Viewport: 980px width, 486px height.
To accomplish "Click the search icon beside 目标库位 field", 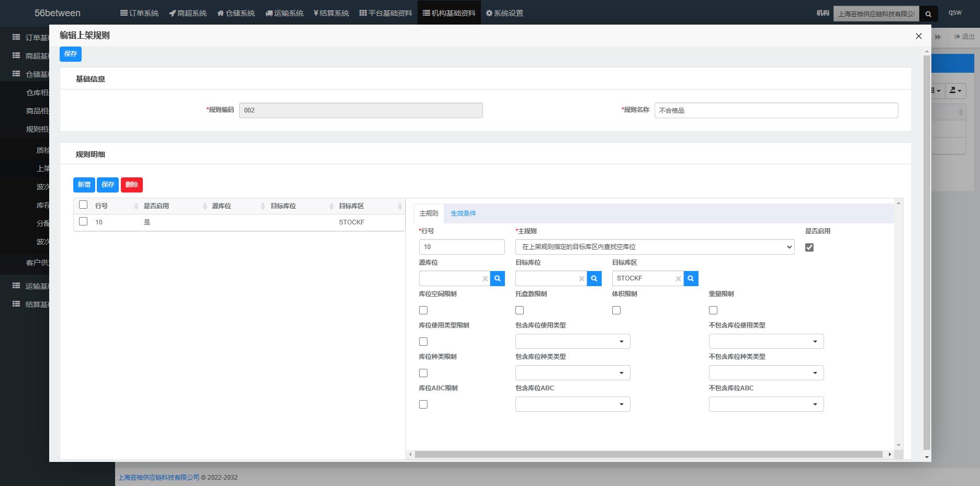I will point(594,278).
